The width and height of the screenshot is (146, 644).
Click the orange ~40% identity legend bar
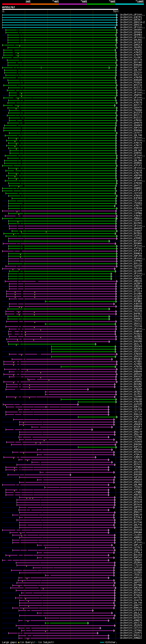click(45, 4)
